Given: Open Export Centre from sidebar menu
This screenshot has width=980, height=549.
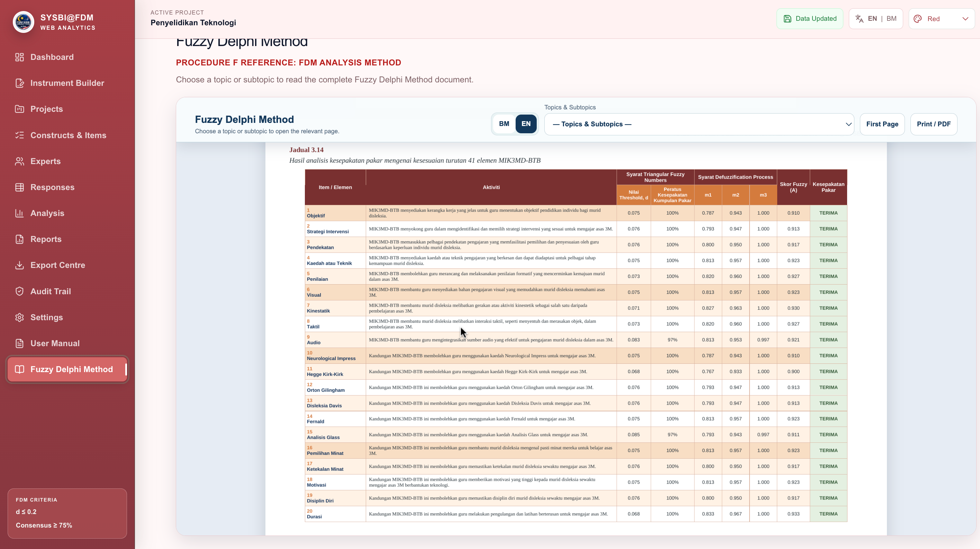Looking at the screenshot, I should [x=67, y=265].
